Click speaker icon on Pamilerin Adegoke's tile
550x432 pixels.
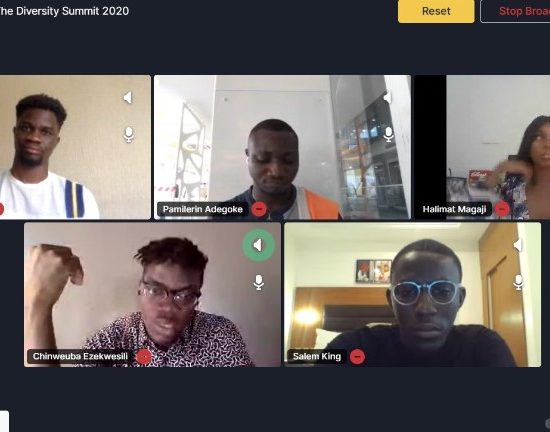click(x=388, y=97)
